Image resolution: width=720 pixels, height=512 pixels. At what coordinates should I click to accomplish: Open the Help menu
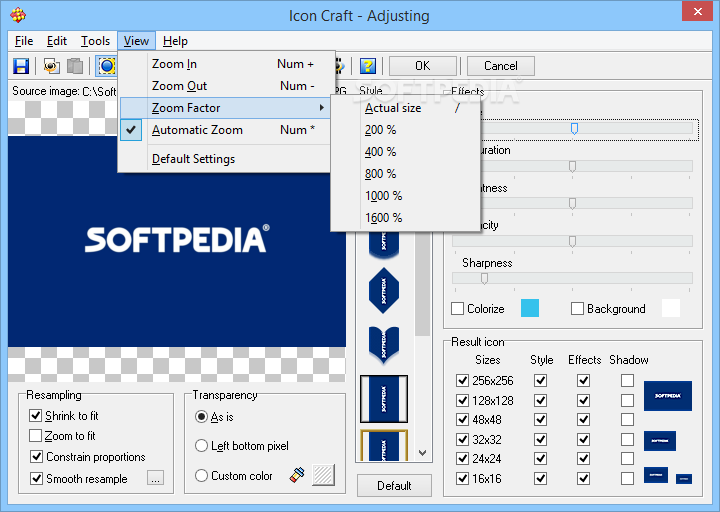[x=175, y=41]
